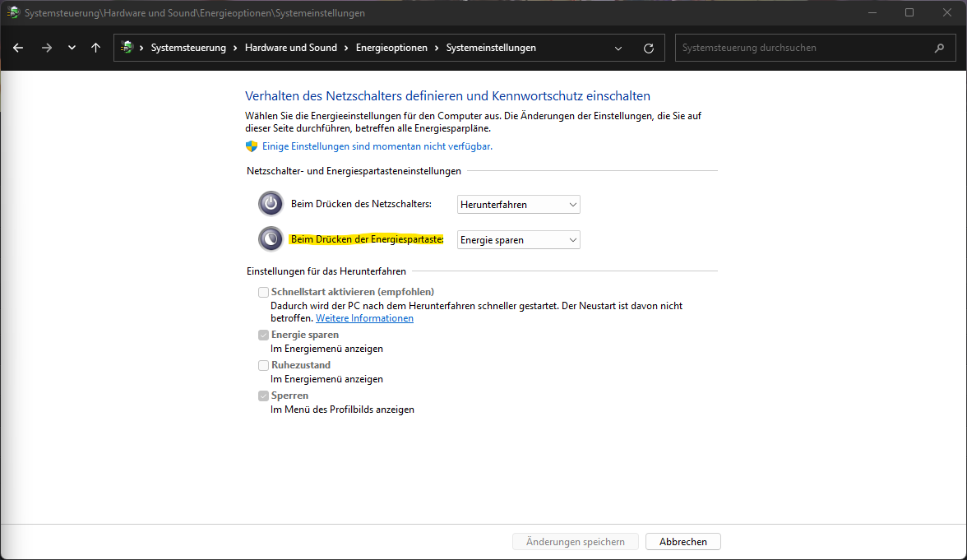Image resolution: width=967 pixels, height=560 pixels.
Task: Click the window title bar icon
Action: pos(13,12)
